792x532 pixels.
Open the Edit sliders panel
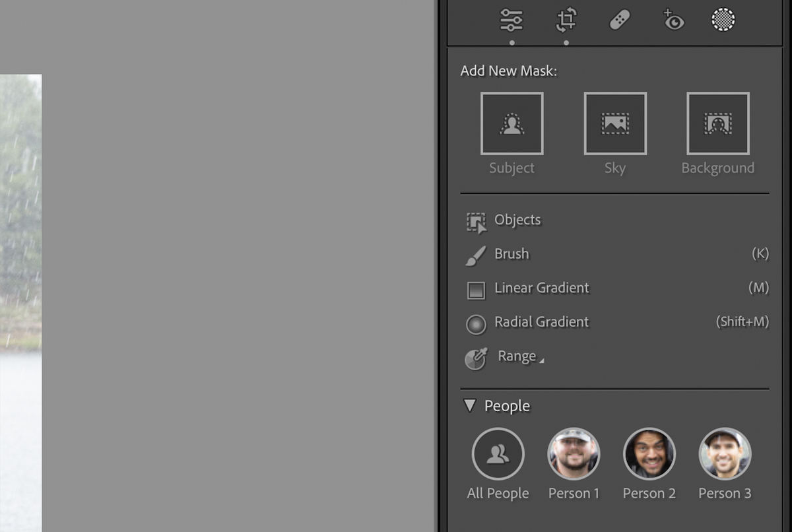tap(513, 20)
